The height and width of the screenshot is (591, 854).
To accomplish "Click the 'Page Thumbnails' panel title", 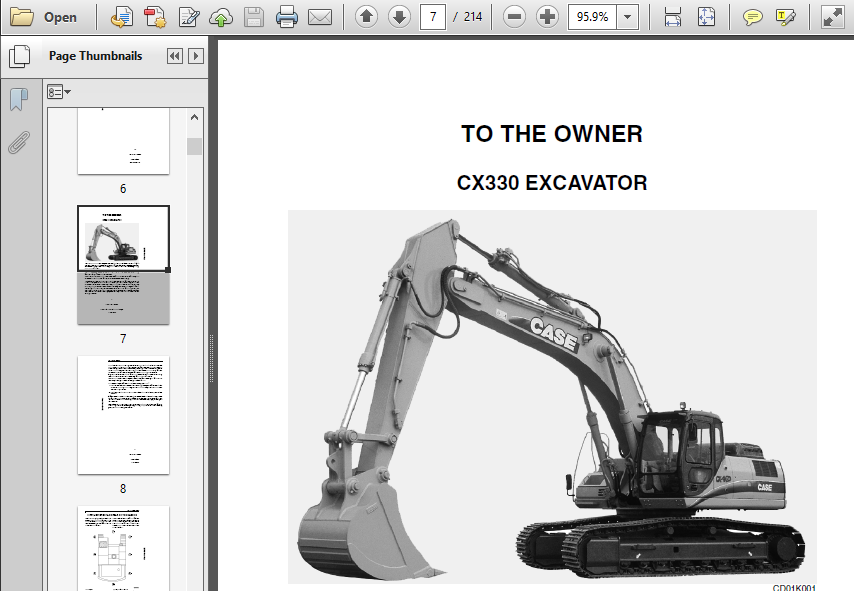I will pyautogui.click(x=95, y=56).
